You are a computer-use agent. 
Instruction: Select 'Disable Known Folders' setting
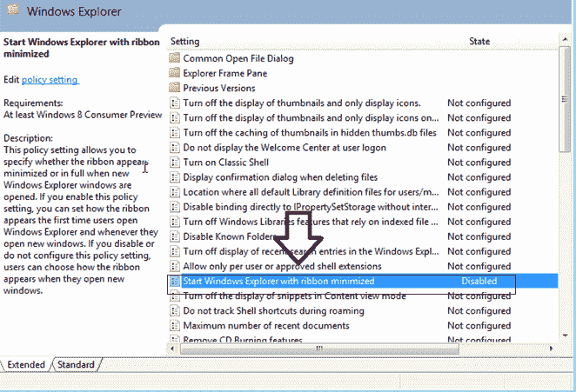pos(230,236)
